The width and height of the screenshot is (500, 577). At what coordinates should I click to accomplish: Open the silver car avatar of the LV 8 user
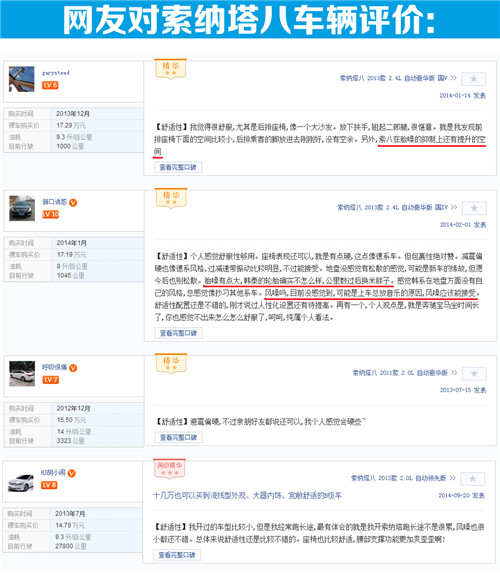(21, 482)
